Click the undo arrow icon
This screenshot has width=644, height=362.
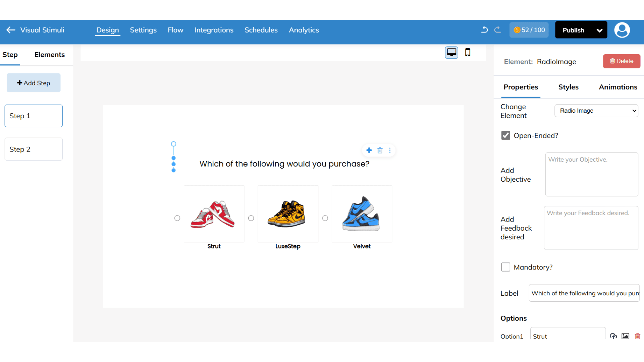tap(484, 30)
